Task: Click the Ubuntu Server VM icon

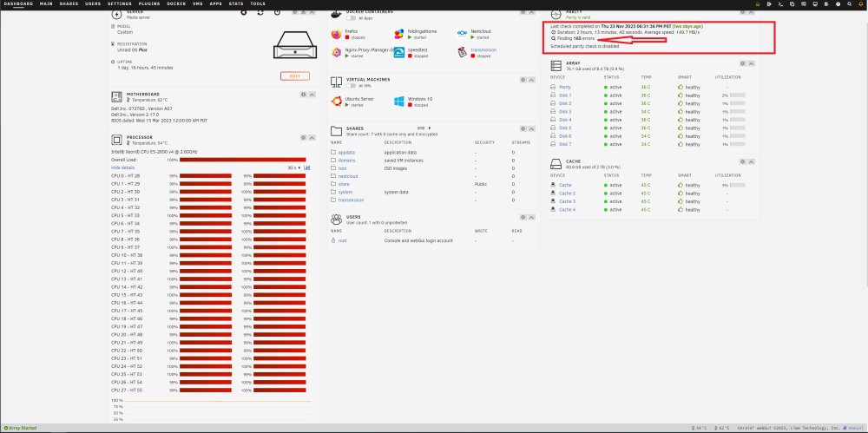Action: [336, 102]
